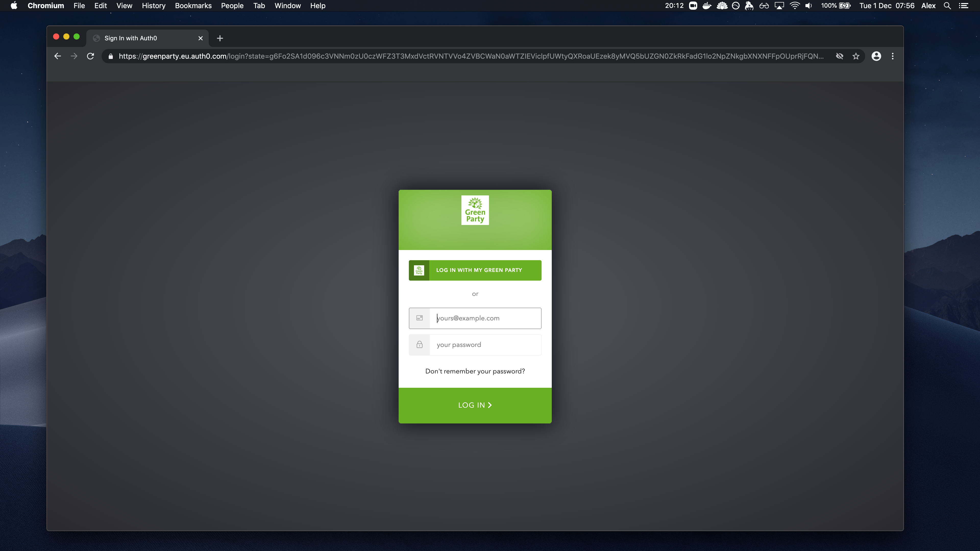Open the AirPlay display menu bar icon
The image size is (980, 551).
tap(779, 6)
